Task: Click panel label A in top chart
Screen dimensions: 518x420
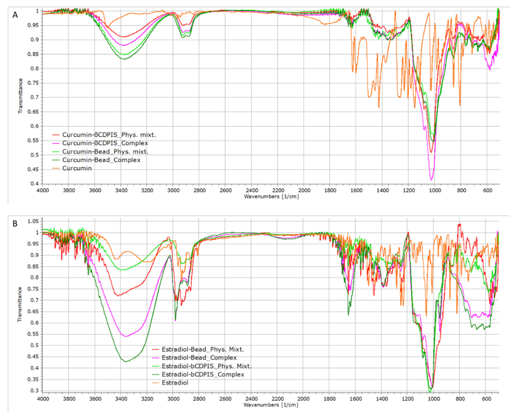Action: point(15,15)
